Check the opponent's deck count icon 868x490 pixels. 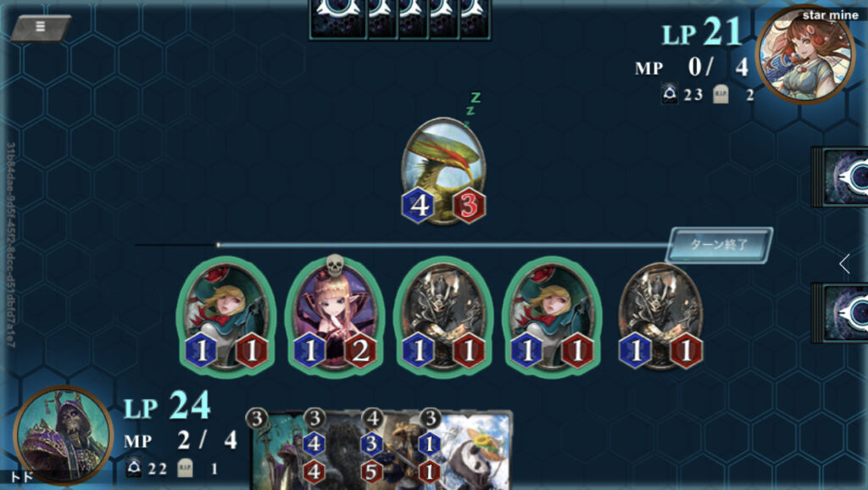coord(670,94)
